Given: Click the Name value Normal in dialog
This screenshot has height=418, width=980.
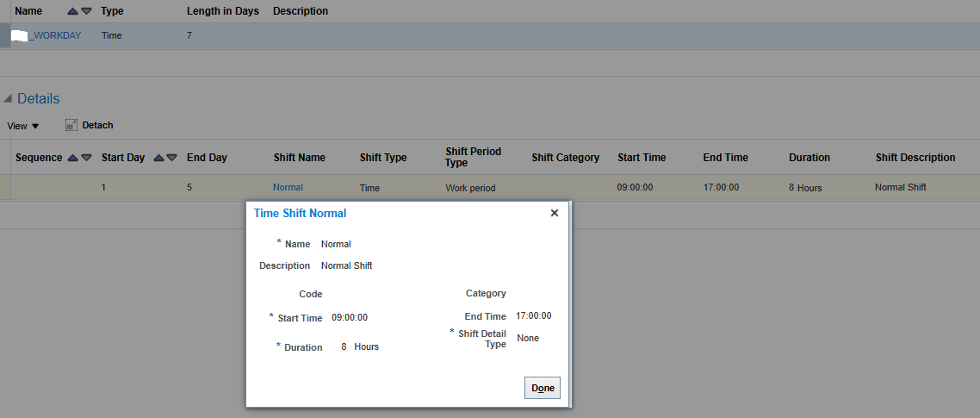Looking at the screenshot, I should pyautogui.click(x=336, y=244).
